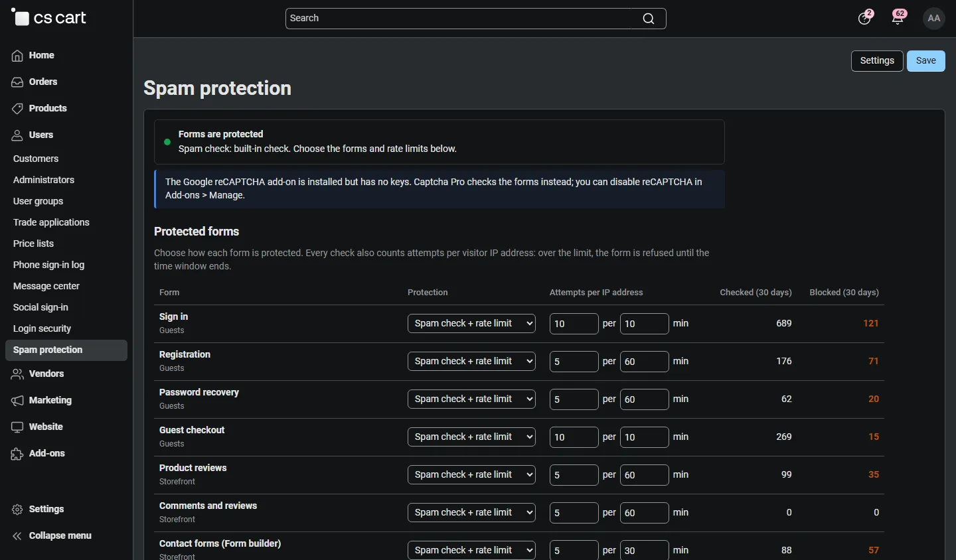Open the Price lists link
Screen dimensions: 956x560
33,244
